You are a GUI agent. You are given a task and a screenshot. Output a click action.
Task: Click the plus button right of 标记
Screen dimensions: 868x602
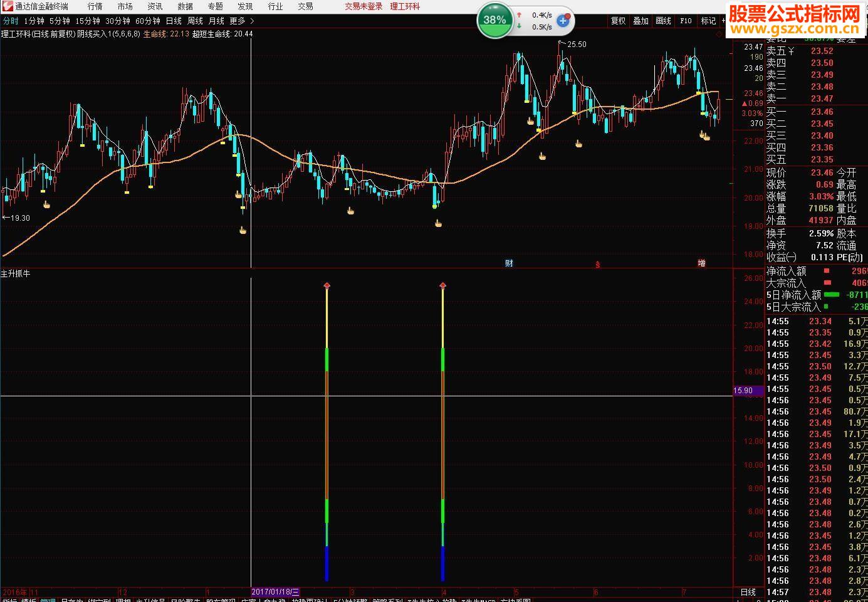723,21
